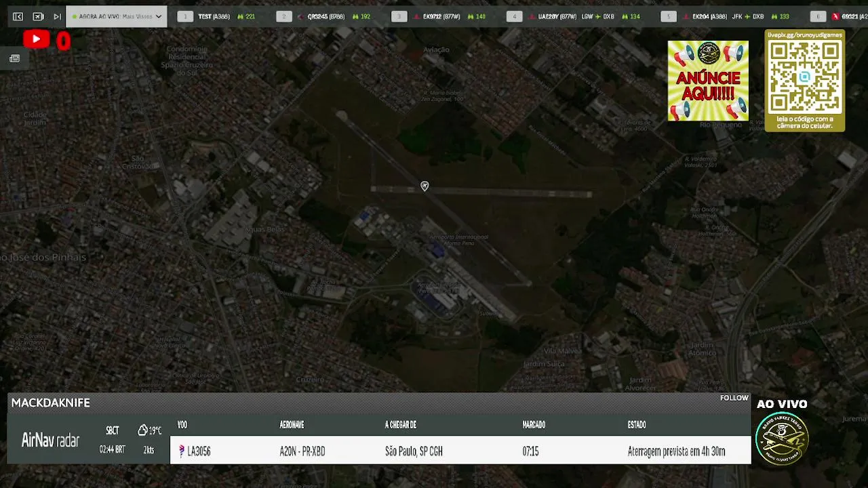Image resolution: width=868 pixels, height=488 pixels.
Task: Click the 'VOO' column header
Action: [x=182, y=425]
